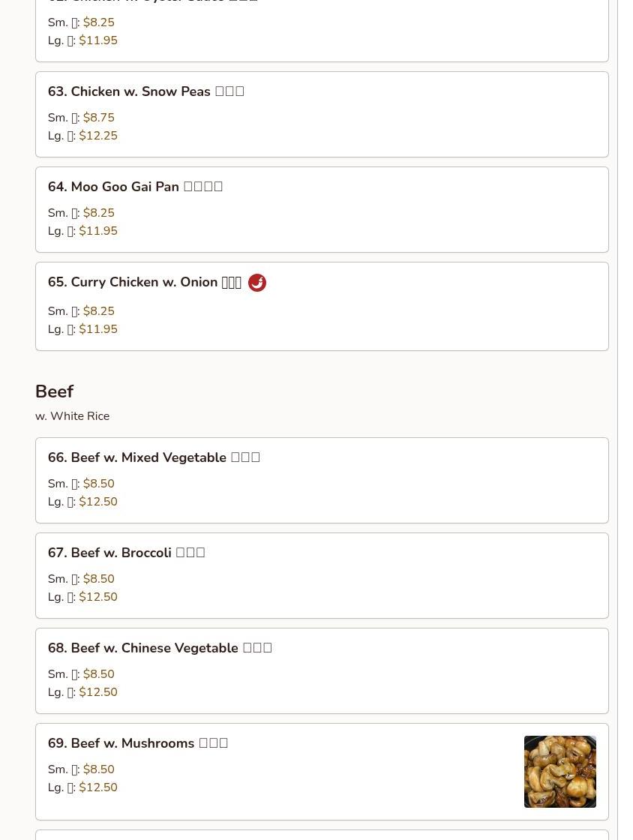Click large $12.50 price of Beef w. Mixed Vegetable
The height and width of the screenshot is (840, 633).
pyautogui.click(x=98, y=502)
